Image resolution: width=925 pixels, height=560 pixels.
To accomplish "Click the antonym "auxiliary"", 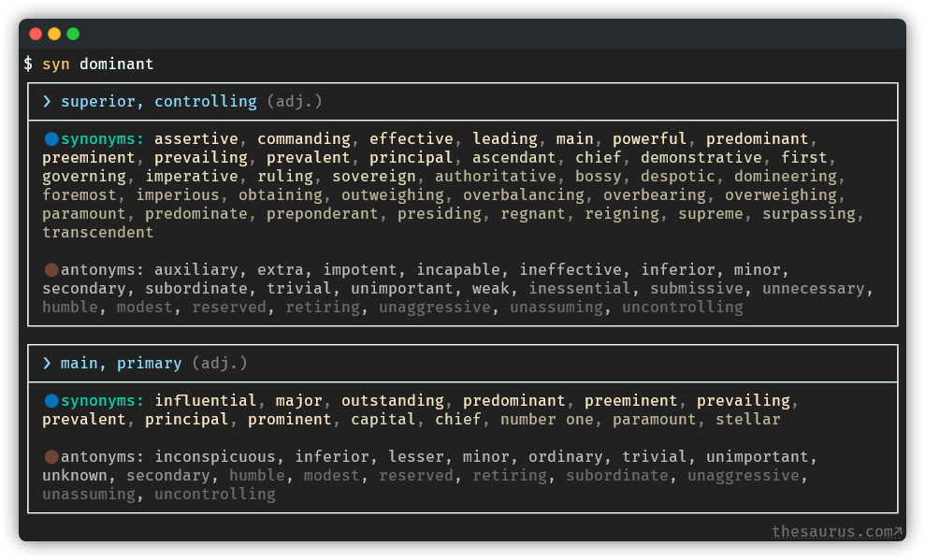I will (195, 270).
